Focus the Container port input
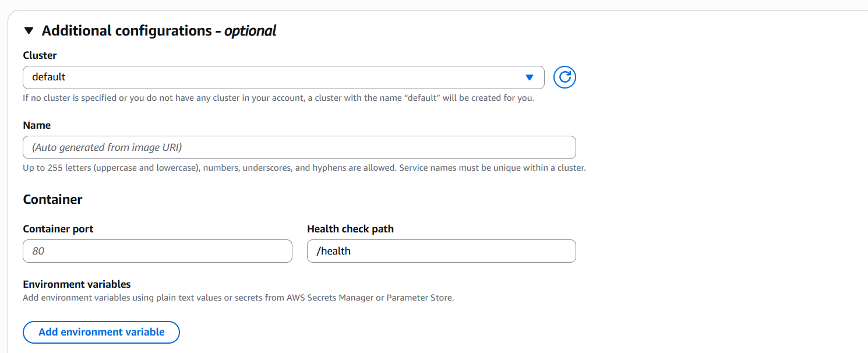 157,251
